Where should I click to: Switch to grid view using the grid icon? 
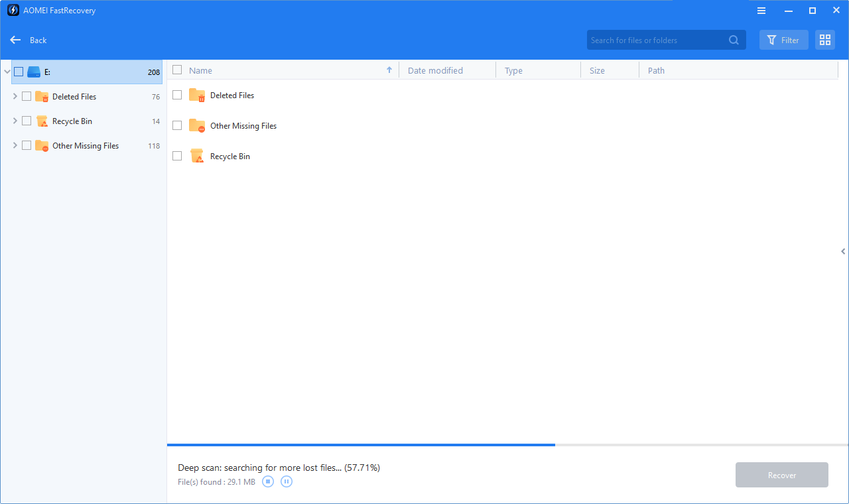(x=824, y=40)
